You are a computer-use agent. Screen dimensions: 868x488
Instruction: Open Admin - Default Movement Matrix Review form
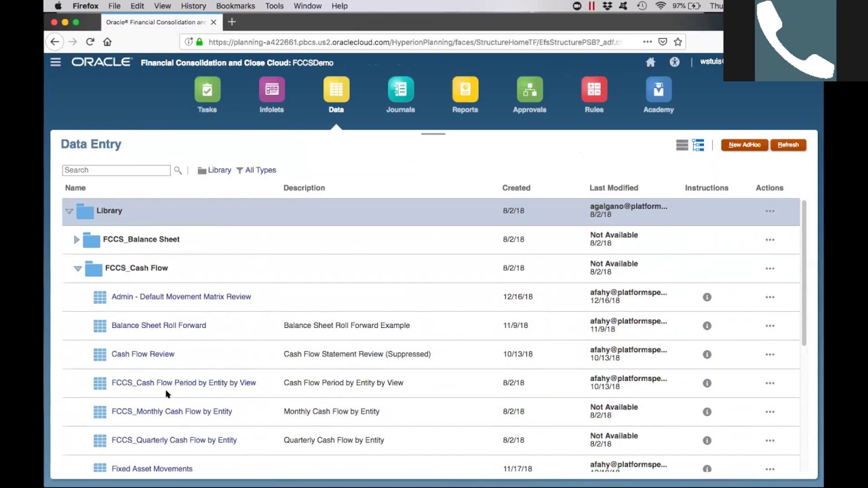click(x=181, y=297)
